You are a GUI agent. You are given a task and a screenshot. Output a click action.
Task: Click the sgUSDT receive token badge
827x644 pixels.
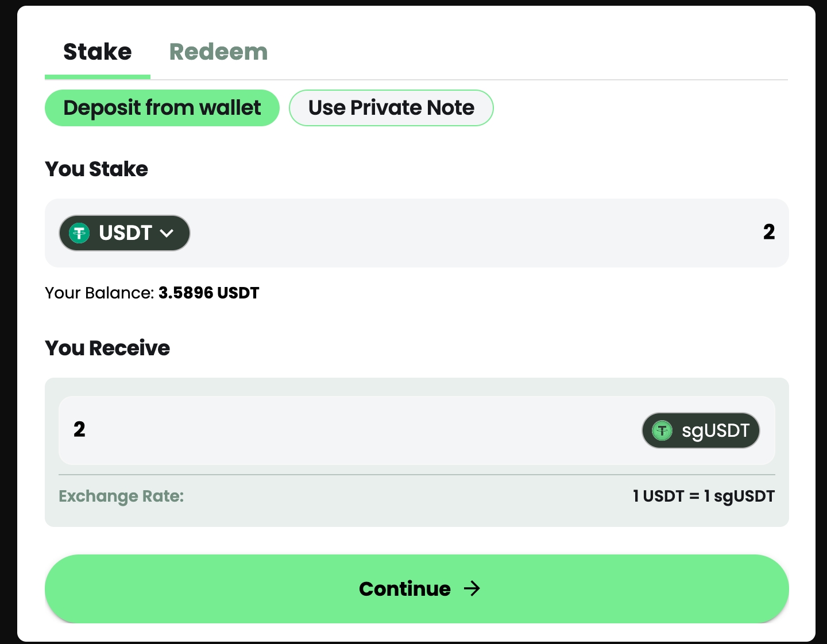(x=701, y=430)
